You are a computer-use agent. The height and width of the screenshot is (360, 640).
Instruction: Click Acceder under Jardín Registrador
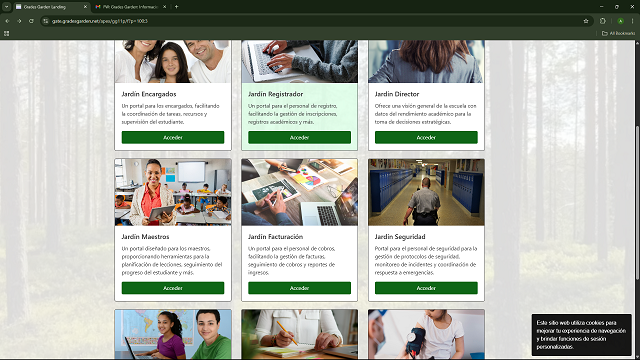tap(299, 138)
